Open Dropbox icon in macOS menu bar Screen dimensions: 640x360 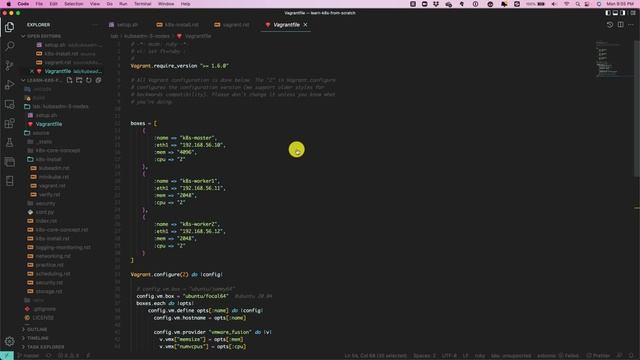coord(436,4)
